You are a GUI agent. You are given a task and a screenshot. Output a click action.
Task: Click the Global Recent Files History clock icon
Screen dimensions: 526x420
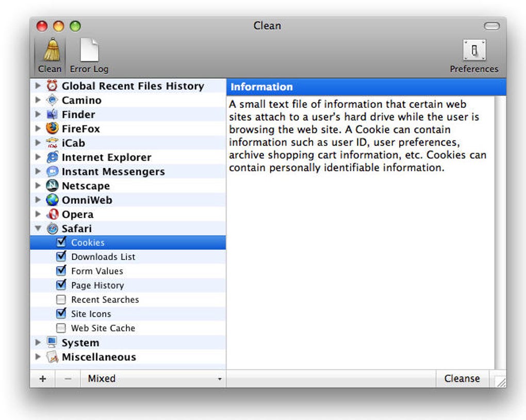coord(52,86)
